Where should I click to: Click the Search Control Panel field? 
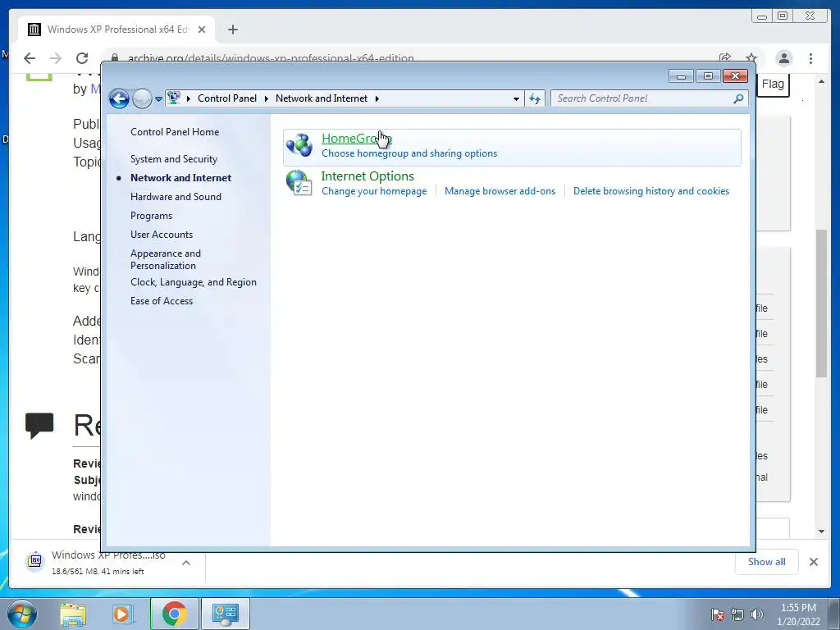[649, 98]
